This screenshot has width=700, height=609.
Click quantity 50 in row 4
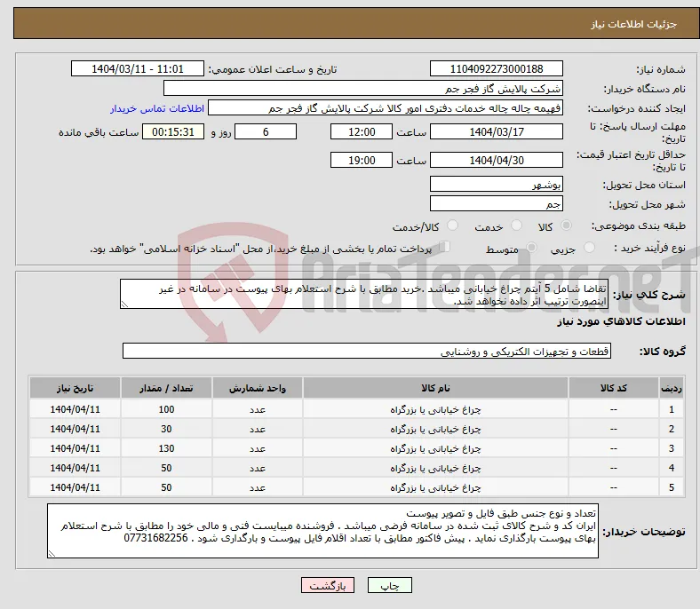(x=166, y=468)
